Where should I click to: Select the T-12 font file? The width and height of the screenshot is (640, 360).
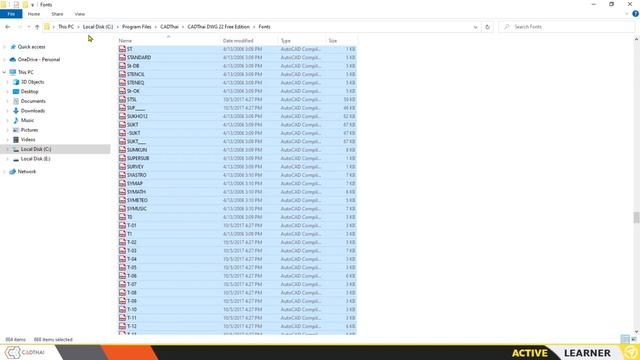(x=237, y=327)
